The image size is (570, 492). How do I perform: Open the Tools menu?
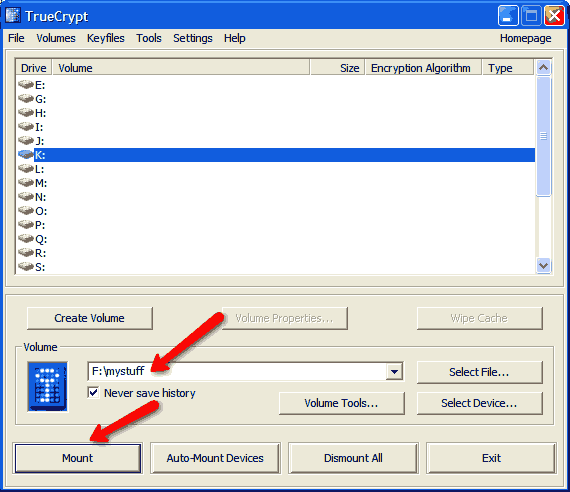(x=149, y=38)
